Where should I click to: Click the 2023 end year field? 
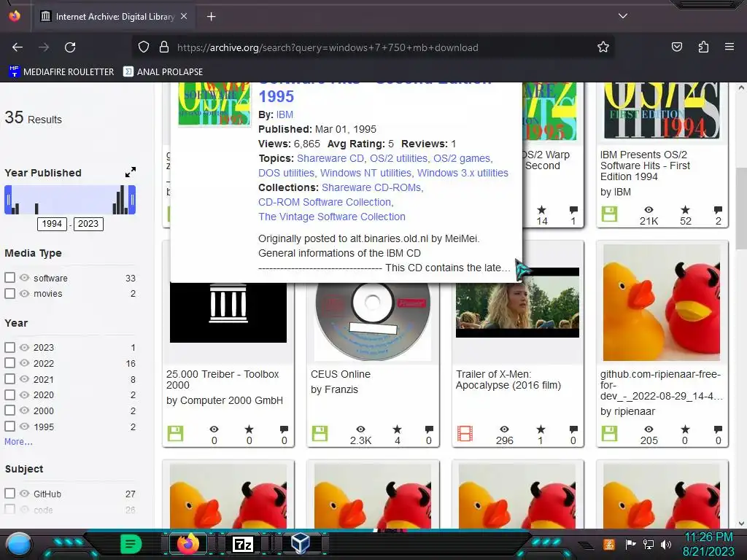[x=88, y=224]
